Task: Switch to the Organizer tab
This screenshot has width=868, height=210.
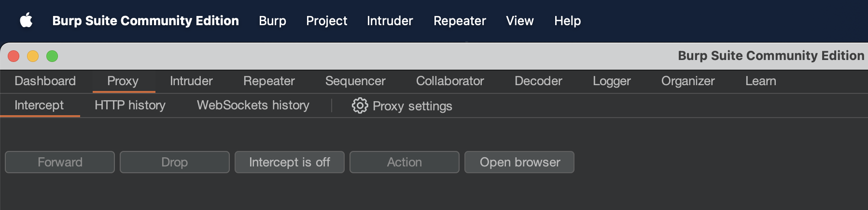Action: coord(687,81)
